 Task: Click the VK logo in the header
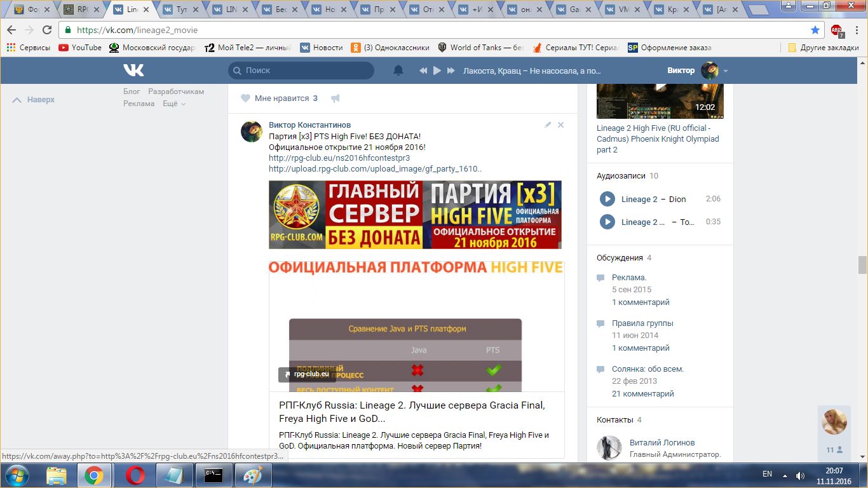(x=133, y=70)
